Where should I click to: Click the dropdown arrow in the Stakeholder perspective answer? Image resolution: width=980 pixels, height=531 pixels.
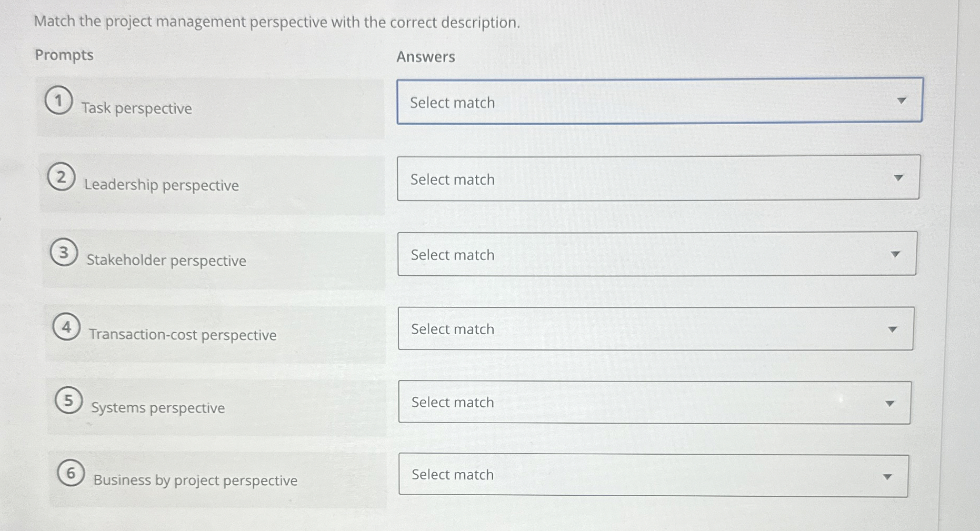pos(896,254)
